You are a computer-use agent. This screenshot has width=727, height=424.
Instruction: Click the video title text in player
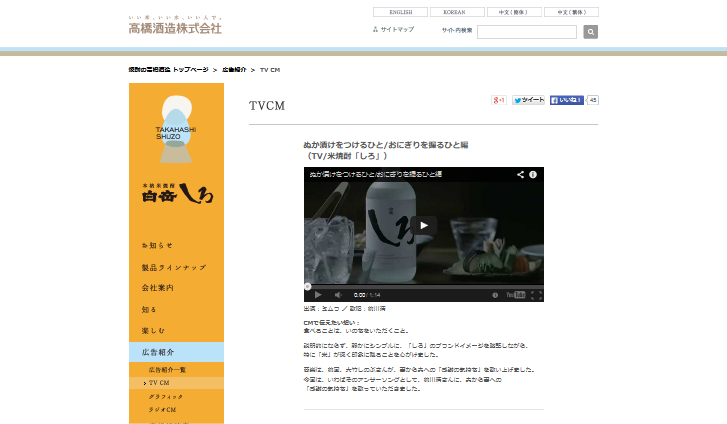(376, 174)
